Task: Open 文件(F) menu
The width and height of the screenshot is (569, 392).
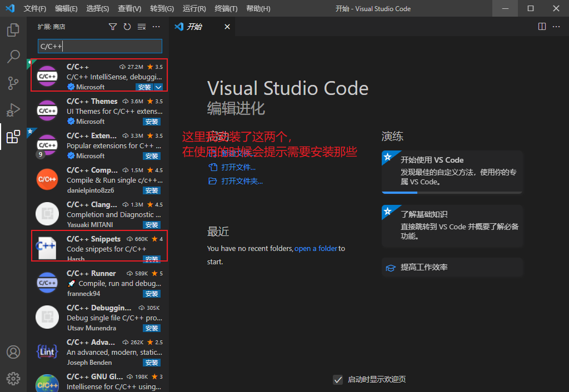Action: pos(35,8)
